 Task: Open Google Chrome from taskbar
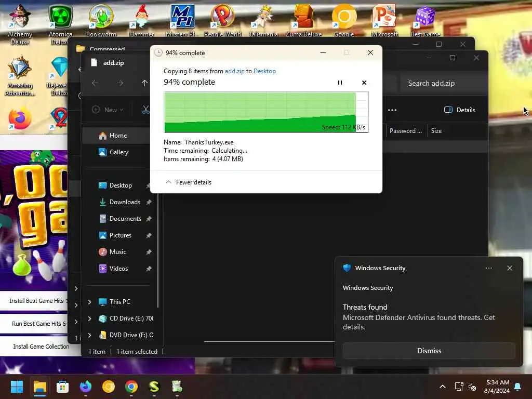[131, 387]
